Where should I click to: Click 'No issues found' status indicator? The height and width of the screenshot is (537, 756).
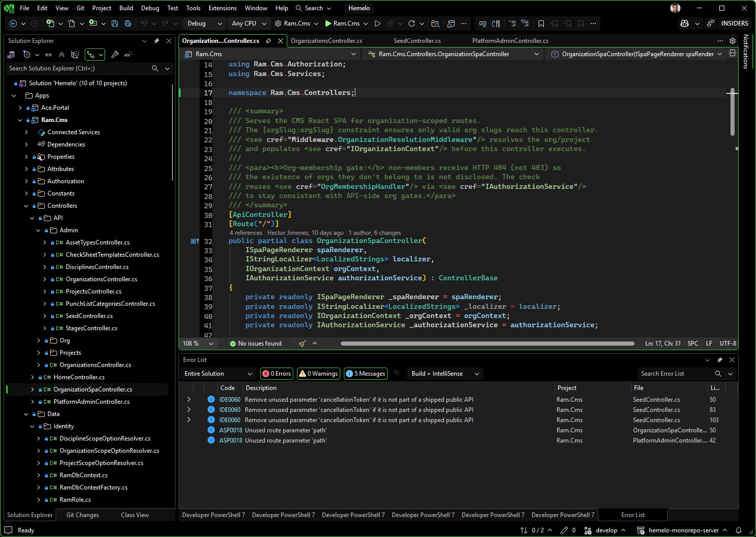tap(256, 344)
